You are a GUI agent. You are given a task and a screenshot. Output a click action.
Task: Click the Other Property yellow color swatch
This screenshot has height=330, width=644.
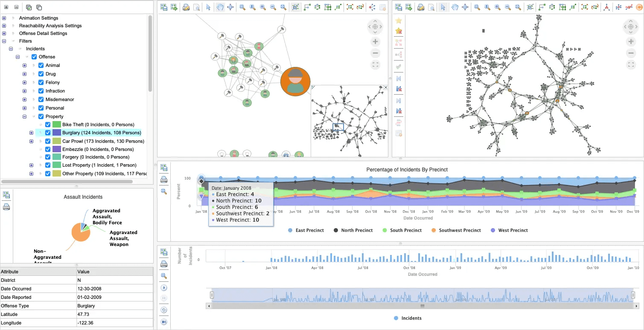tap(57, 174)
